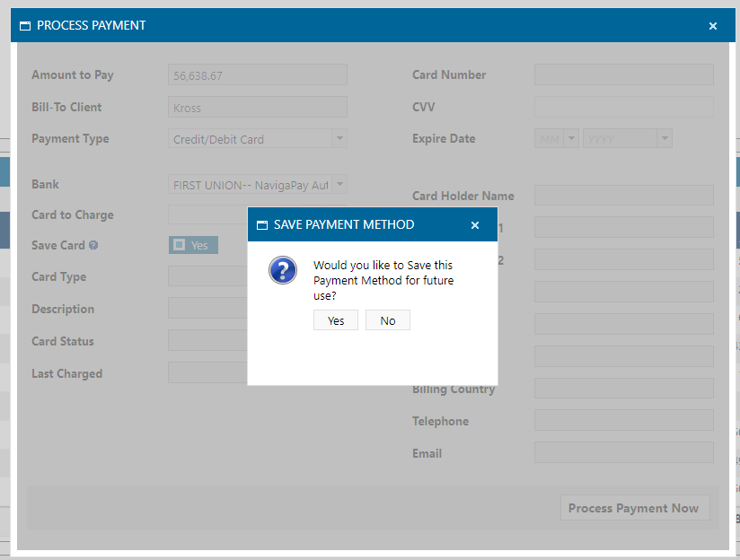Open the expiry year YYYY dropdown
The image size is (740, 560).
(x=664, y=139)
